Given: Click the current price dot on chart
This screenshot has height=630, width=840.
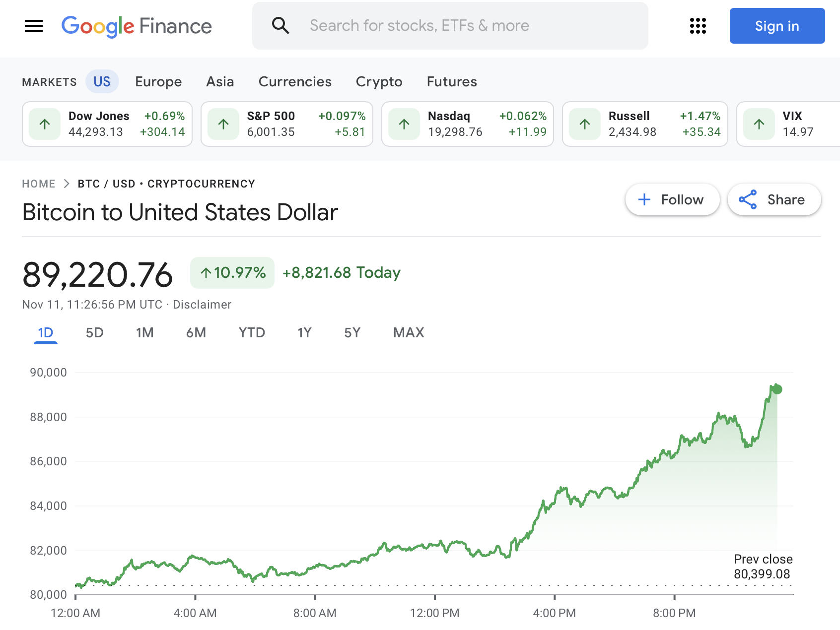Looking at the screenshot, I should (777, 389).
